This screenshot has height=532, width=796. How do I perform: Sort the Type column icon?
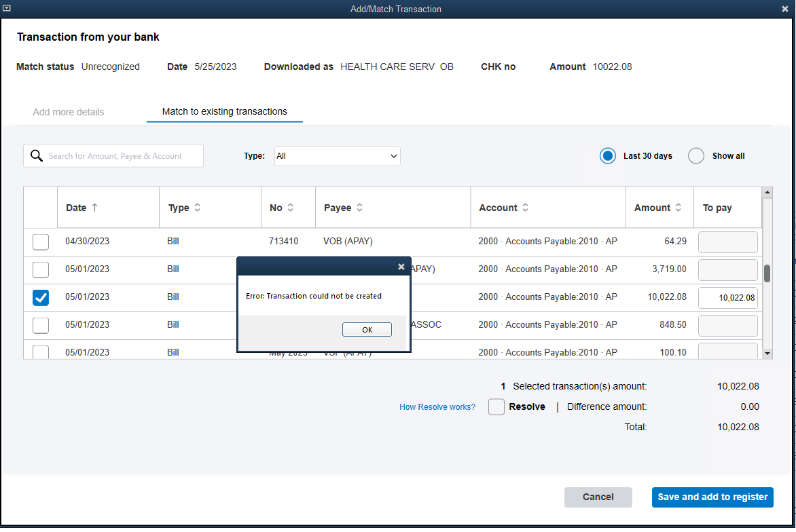click(x=196, y=207)
